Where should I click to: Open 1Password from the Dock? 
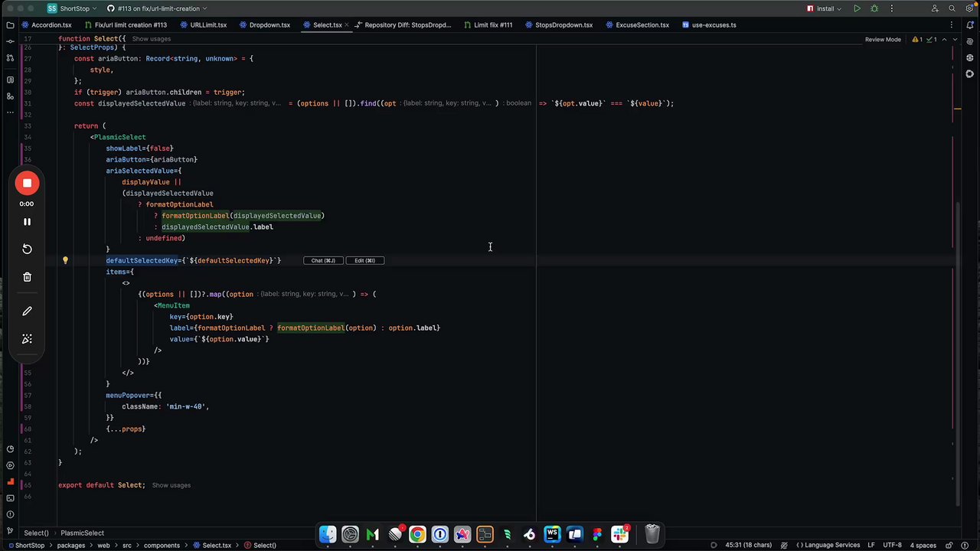click(439, 534)
